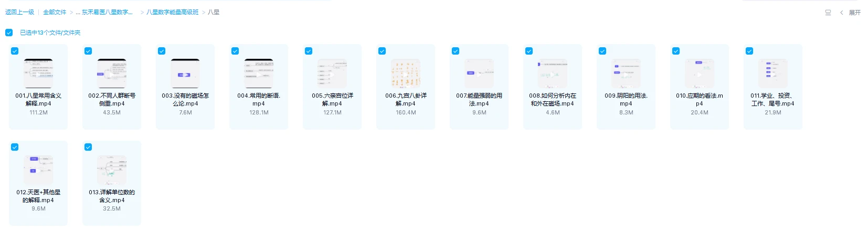Open video thumbnail of 009.阴阳的用法.mp4
The height and width of the screenshot is (241, 868).
(x=626, y=74)
